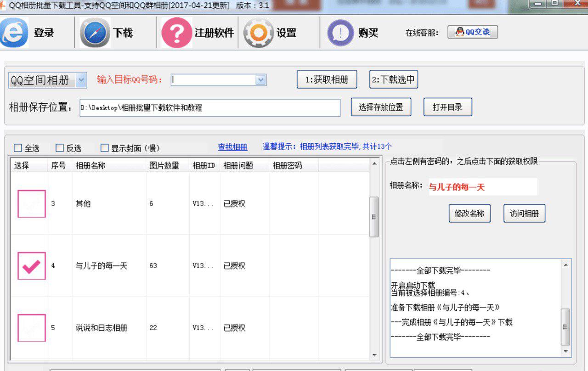Uncheck the box for album 与儿子的每一天

32,266
